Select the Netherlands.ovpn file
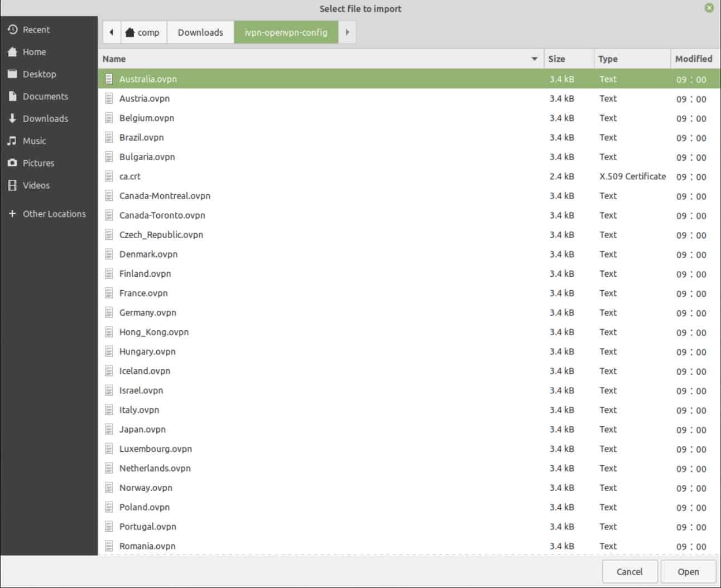 (409, 469)
